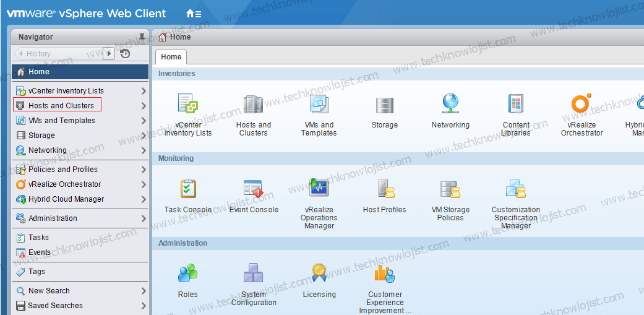The width and height of the screenshot is (644, 315).
Task: Open the System Configuration icon
Action: pyautogui.click(x=253, y=273)
